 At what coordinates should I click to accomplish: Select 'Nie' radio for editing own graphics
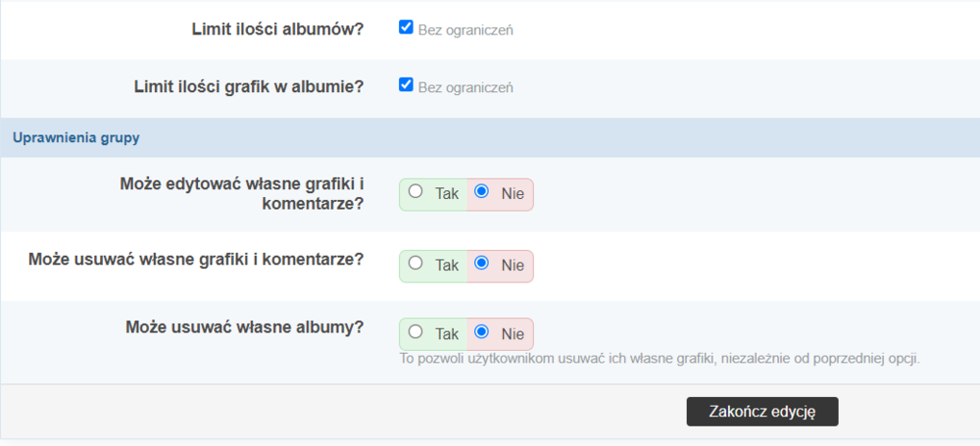481,192
